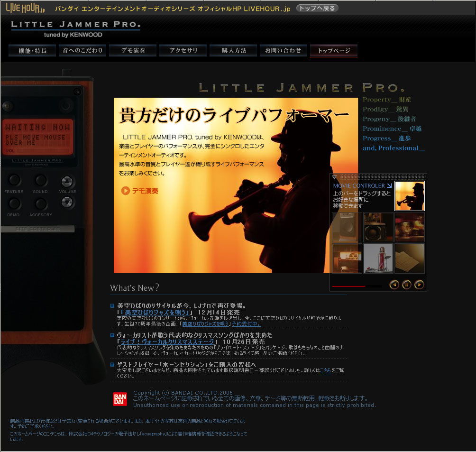Click the Prodigy__驚異 text
The height and width of the screenshot is (452, 476).
385,110
